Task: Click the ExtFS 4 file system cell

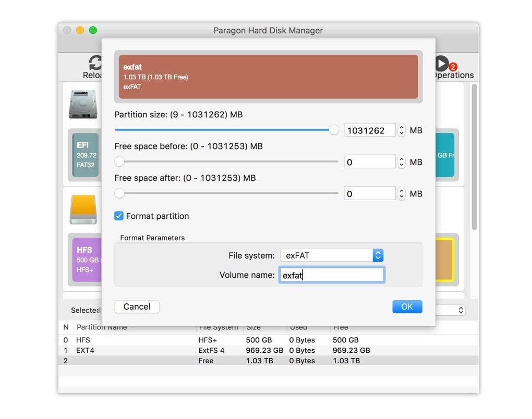Action: (211, 350)
